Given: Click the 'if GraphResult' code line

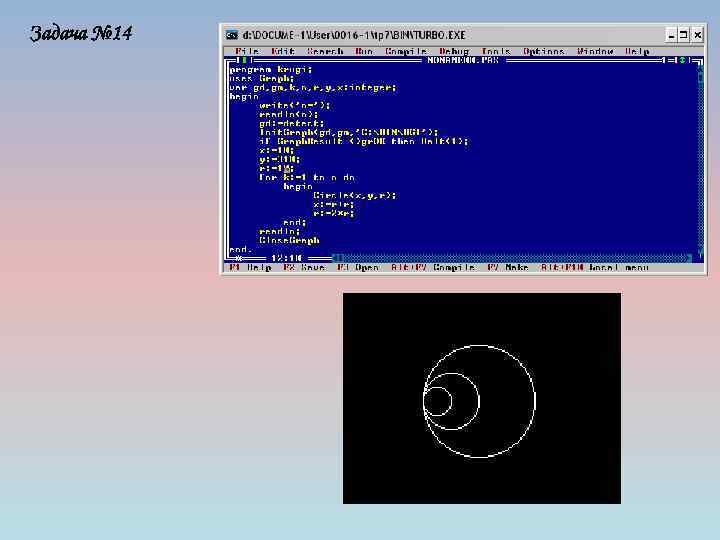Looking at the screenshot, I should coord(364,141).
